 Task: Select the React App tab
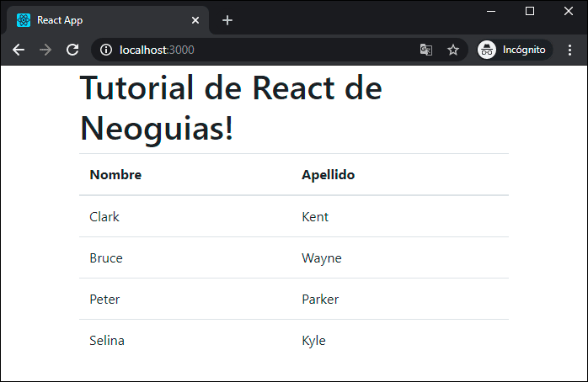108,20
